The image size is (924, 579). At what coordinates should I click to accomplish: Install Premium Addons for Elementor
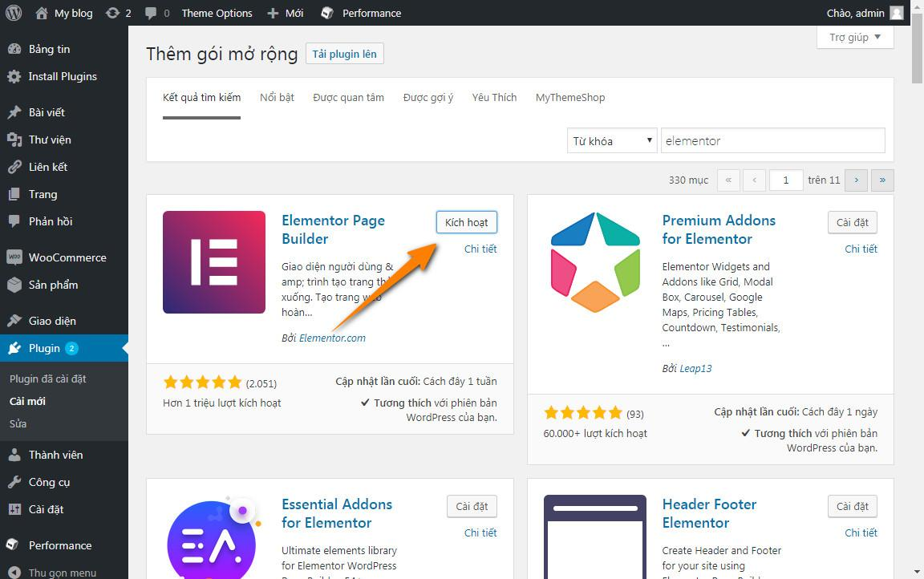click(x=852, y=222)
